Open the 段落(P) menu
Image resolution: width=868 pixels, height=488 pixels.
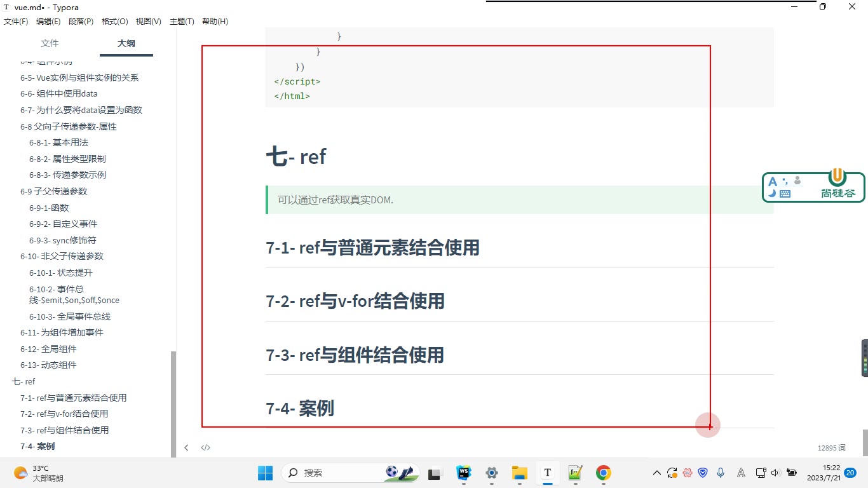pyautogui.click(x=81, y=22)
